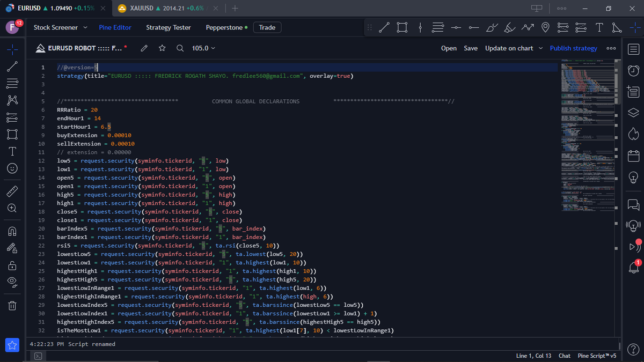644x362 pixels.
Task: Open the notifications bell with red badge
Action: coord(633,267)
